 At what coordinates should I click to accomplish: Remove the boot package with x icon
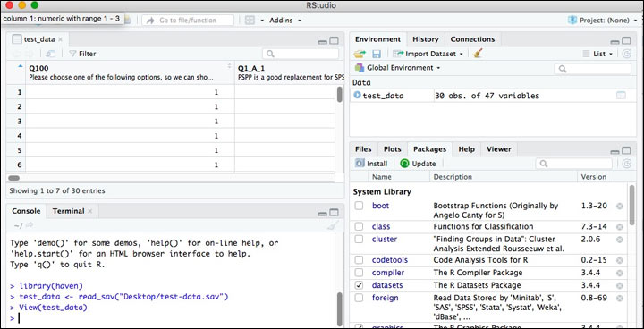click(620, 206)
